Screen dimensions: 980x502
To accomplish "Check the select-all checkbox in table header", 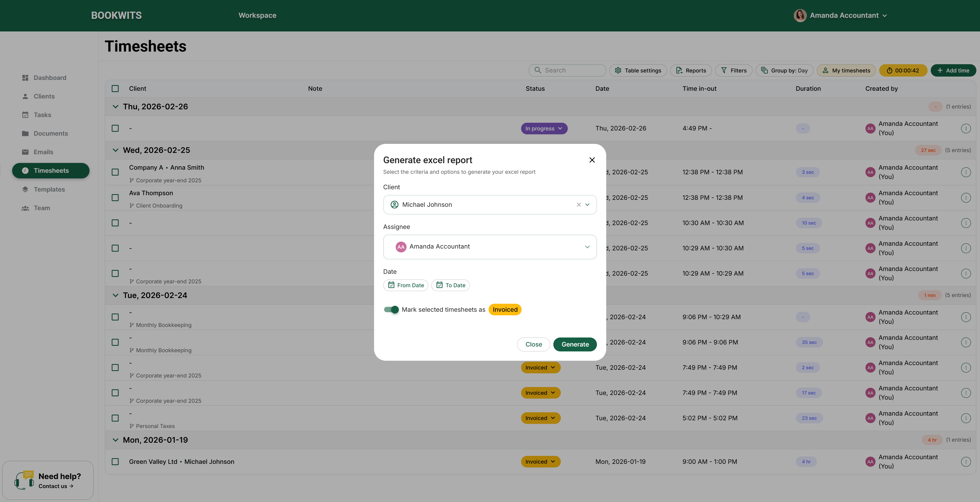I will pyautogui.click(x=115, y=89).
